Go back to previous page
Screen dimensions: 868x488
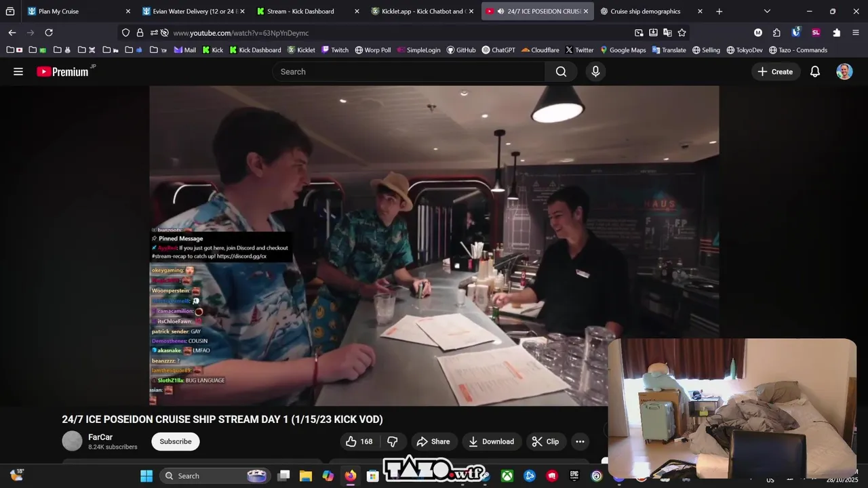click(x=12, y=33)
